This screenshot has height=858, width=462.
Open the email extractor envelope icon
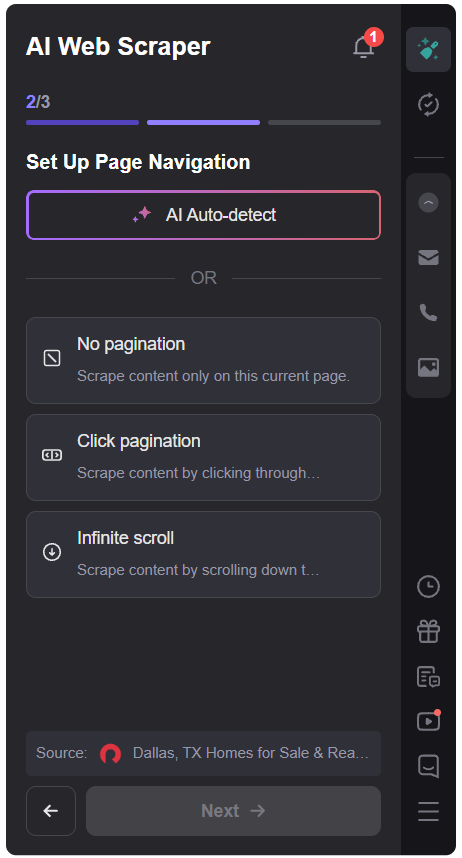pos(429,257)
